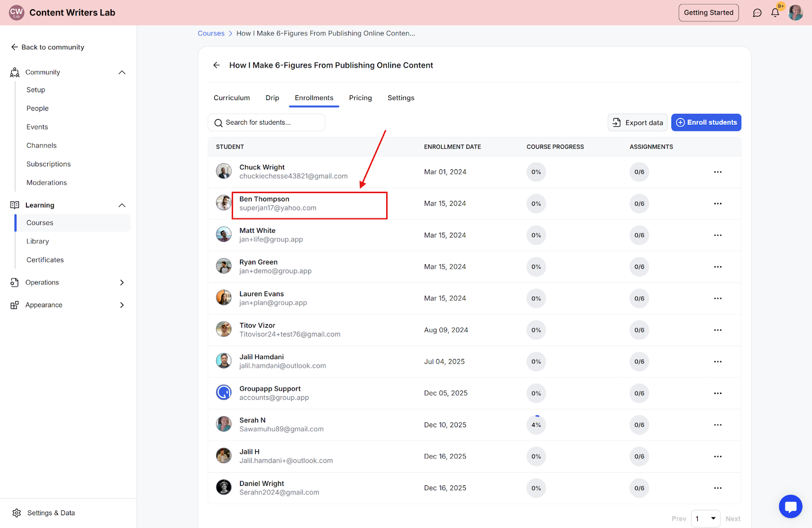Open the three-dot menu for Serah N
This screenshot has width=812, height=528.
[x=718, y=425]
